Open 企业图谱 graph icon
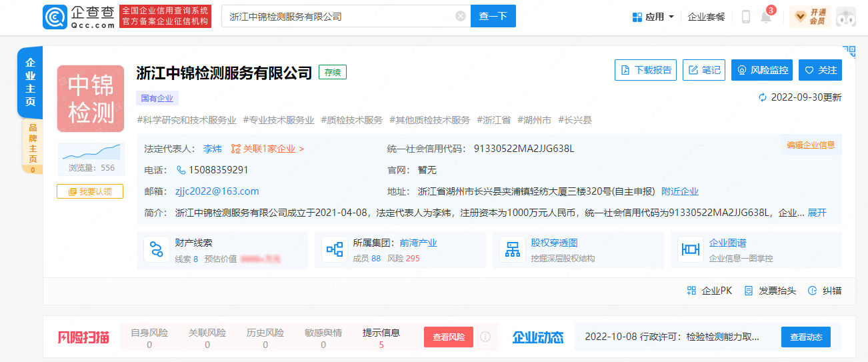This screenshot has height=362, width=868. pos(690,250)
